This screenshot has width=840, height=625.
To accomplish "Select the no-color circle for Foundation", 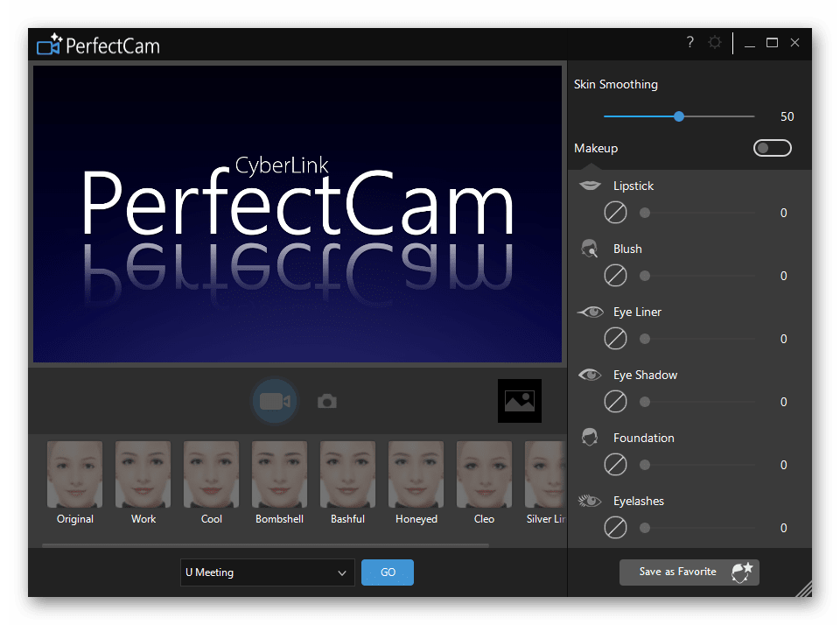I will click(x=615, y=465).
